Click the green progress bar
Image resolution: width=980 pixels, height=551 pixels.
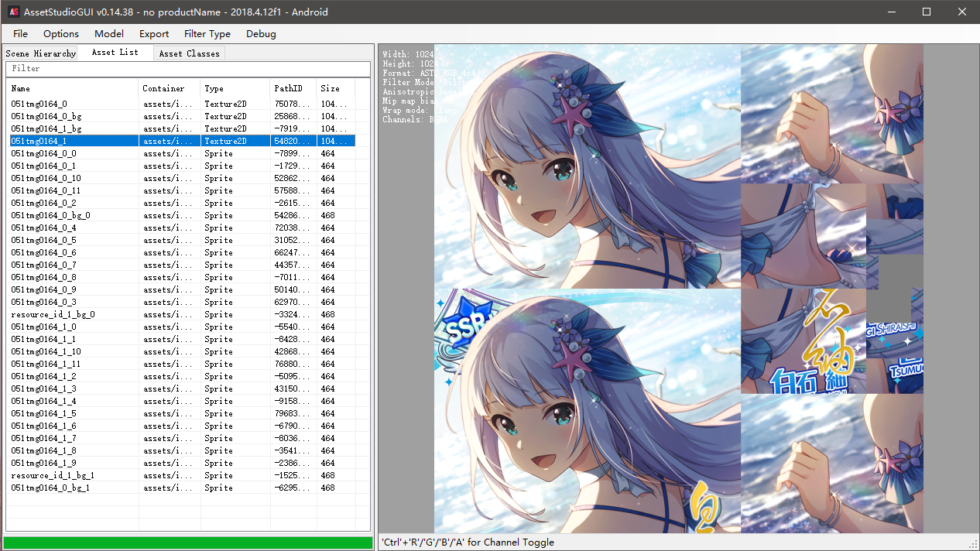click(188, 542)
